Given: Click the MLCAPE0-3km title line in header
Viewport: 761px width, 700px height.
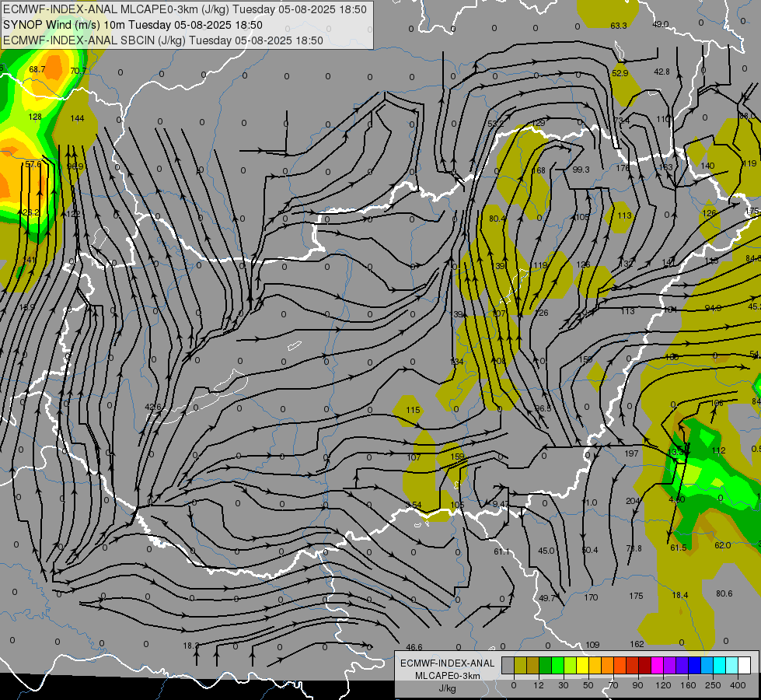Looking at the screenshot, I should (x=185, y=9).
